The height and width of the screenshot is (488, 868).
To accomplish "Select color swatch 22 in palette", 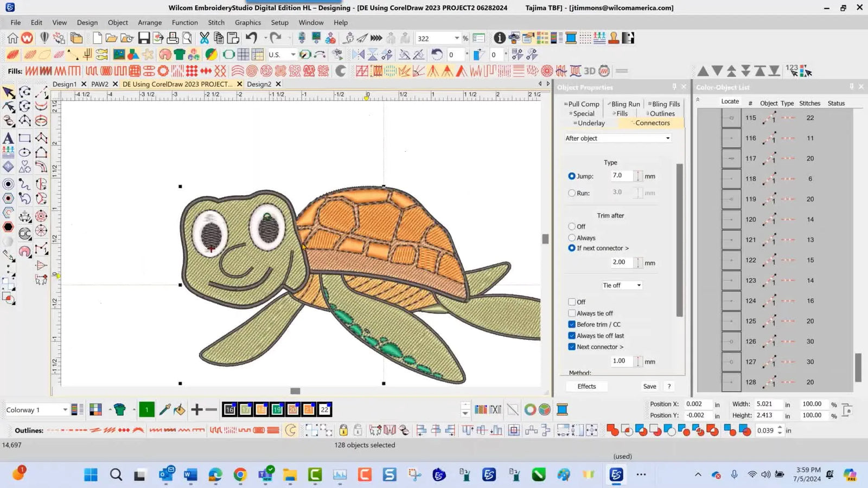I will pos(324,409).
